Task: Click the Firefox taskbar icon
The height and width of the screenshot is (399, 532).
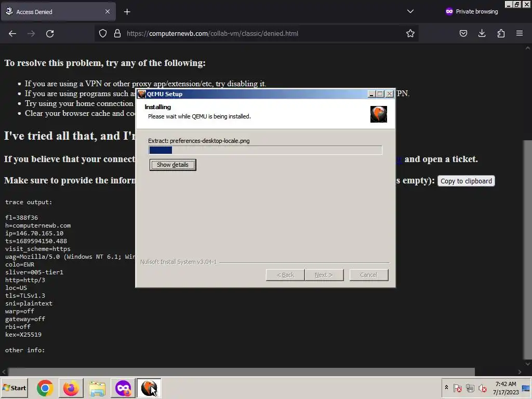Action: 71,388
